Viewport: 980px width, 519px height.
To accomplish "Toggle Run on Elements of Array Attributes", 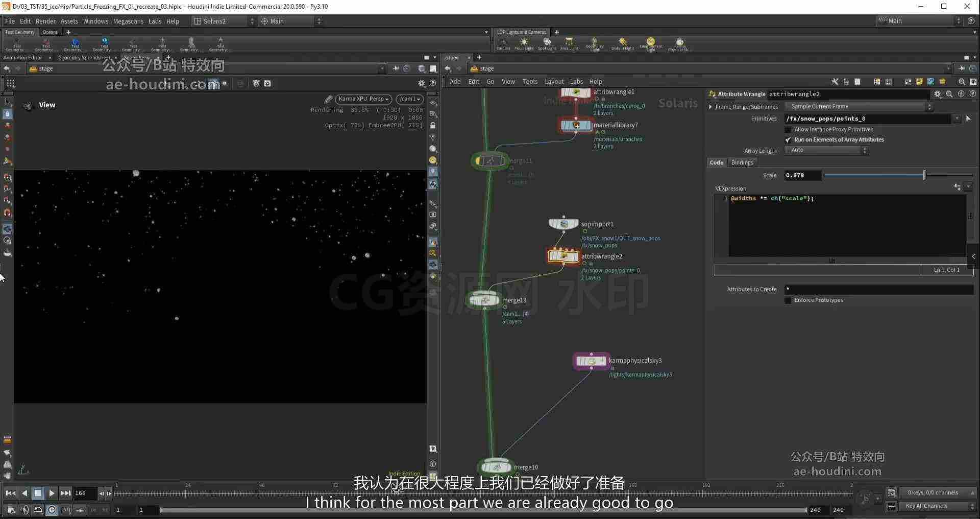I will (x=788, y=140).
